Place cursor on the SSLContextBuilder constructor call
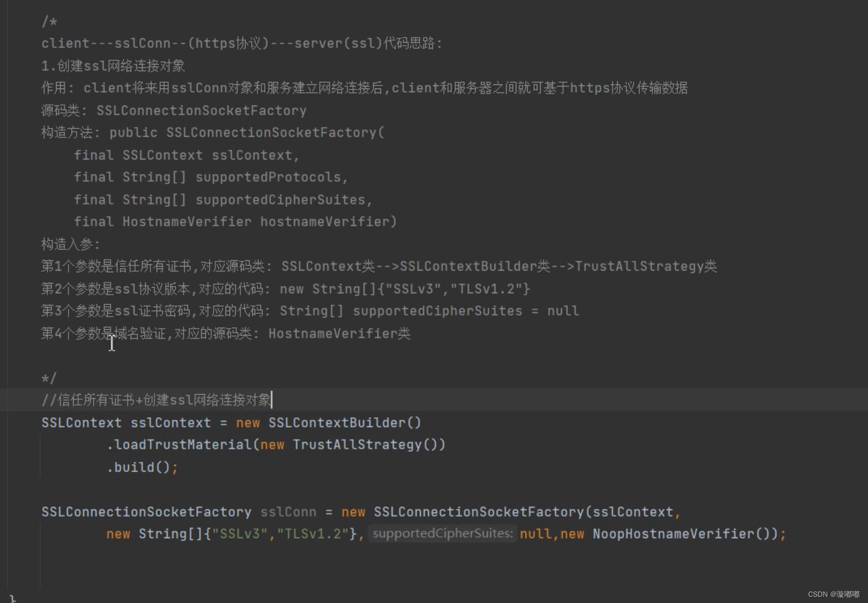Screen dimensions: 868x603 coord(344,422)
